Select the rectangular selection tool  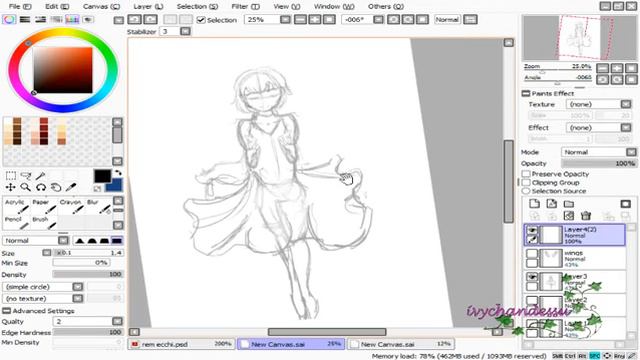pos(11,176)
